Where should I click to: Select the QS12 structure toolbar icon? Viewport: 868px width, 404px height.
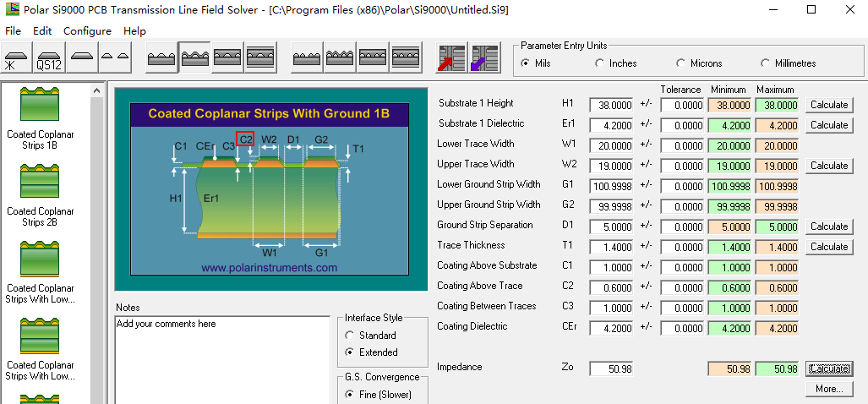51,57
